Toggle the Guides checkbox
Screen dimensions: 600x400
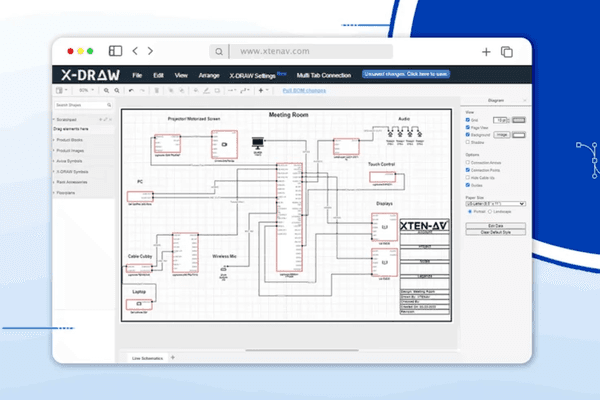click(468, 185)
